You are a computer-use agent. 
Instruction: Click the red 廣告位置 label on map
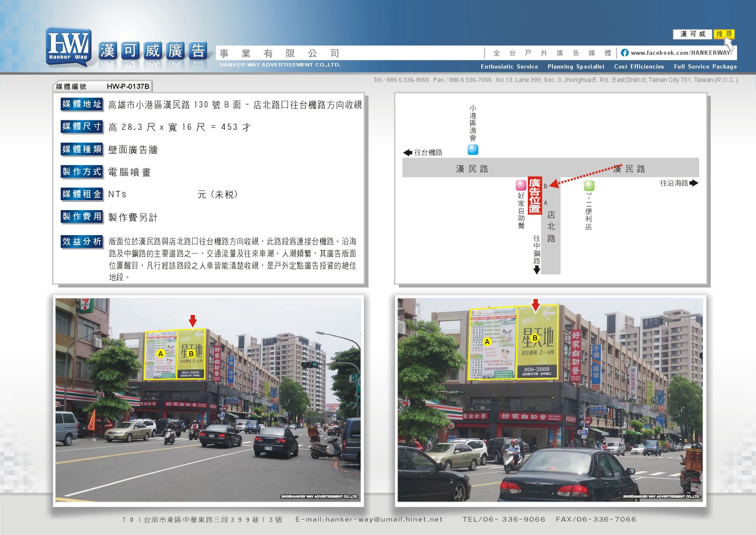click(x=535, y=195)
